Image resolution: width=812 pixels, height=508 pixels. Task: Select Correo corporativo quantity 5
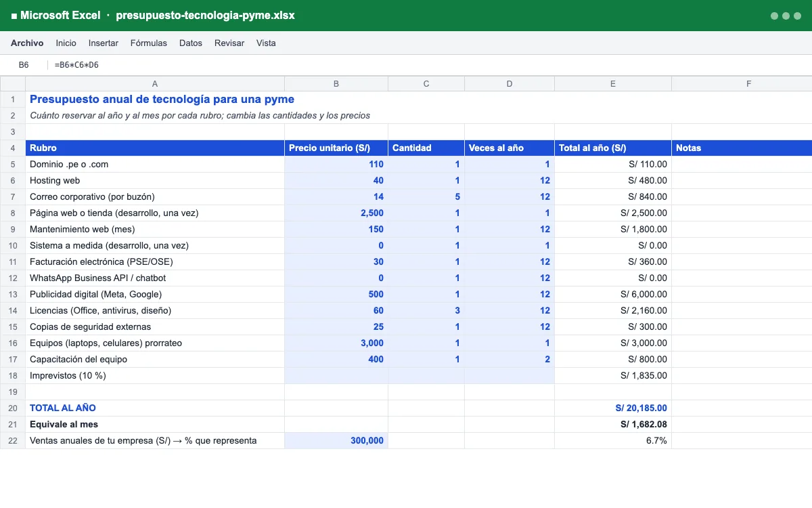point(426,196)
